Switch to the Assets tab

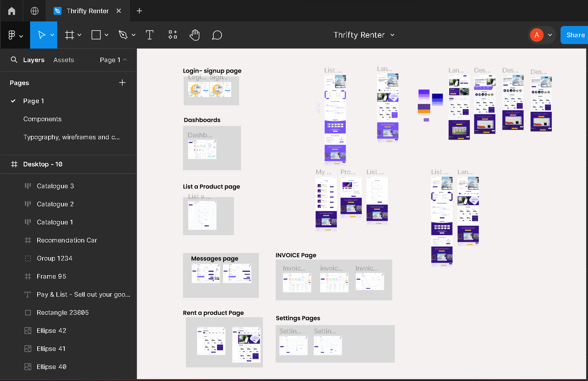pos(64,59)
